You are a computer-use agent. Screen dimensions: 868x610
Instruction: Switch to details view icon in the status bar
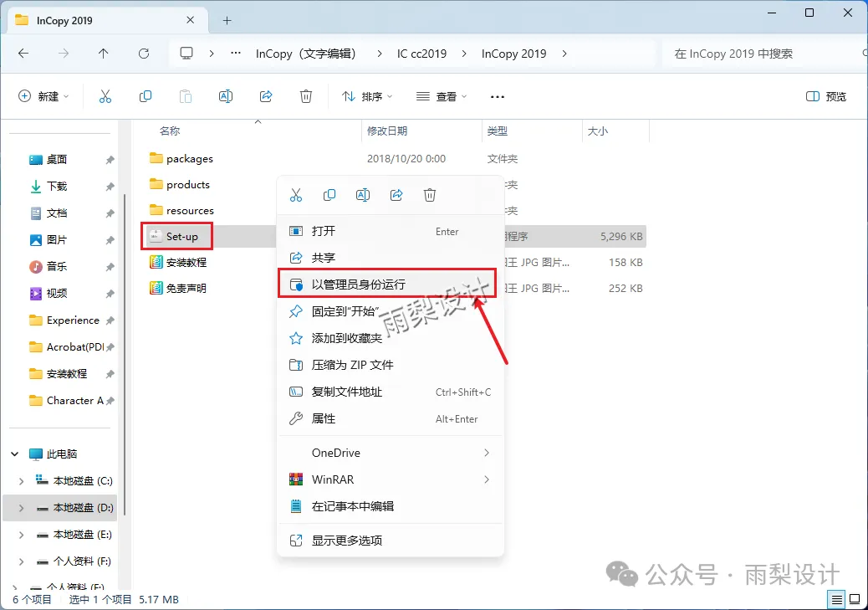point(836,599)
